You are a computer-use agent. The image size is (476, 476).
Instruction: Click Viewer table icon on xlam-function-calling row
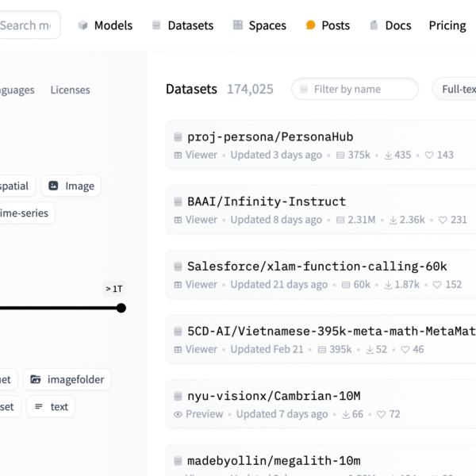178,285
